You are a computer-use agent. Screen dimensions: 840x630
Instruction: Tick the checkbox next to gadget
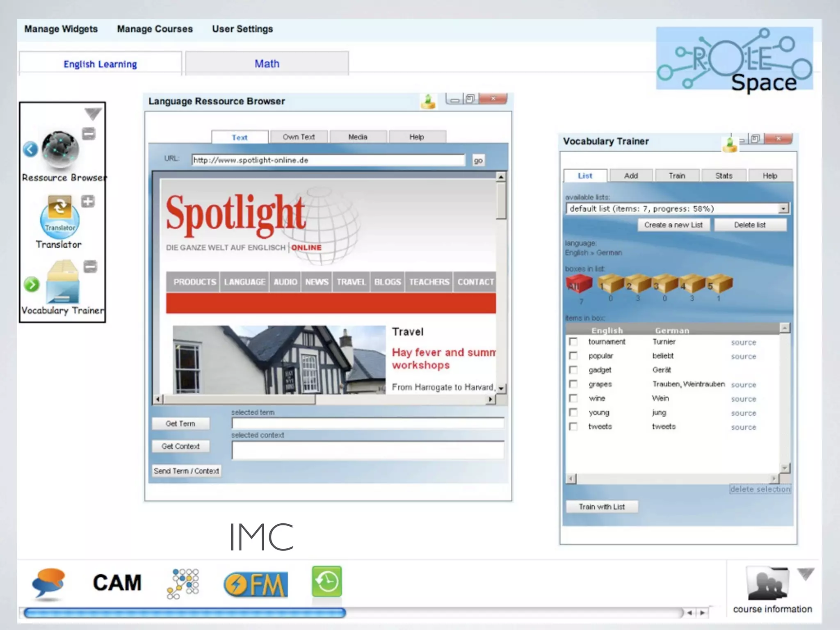click(x=573, y=370)
